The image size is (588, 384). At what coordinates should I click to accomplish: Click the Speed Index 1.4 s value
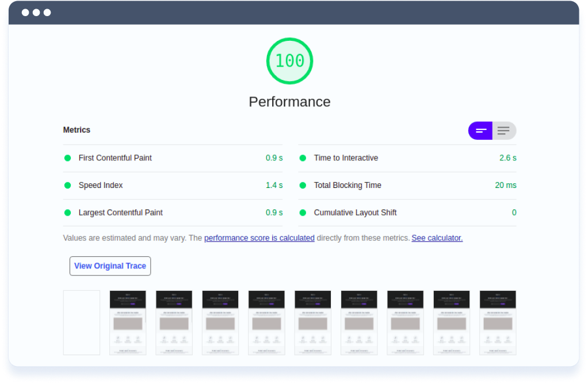pos(274,186)
